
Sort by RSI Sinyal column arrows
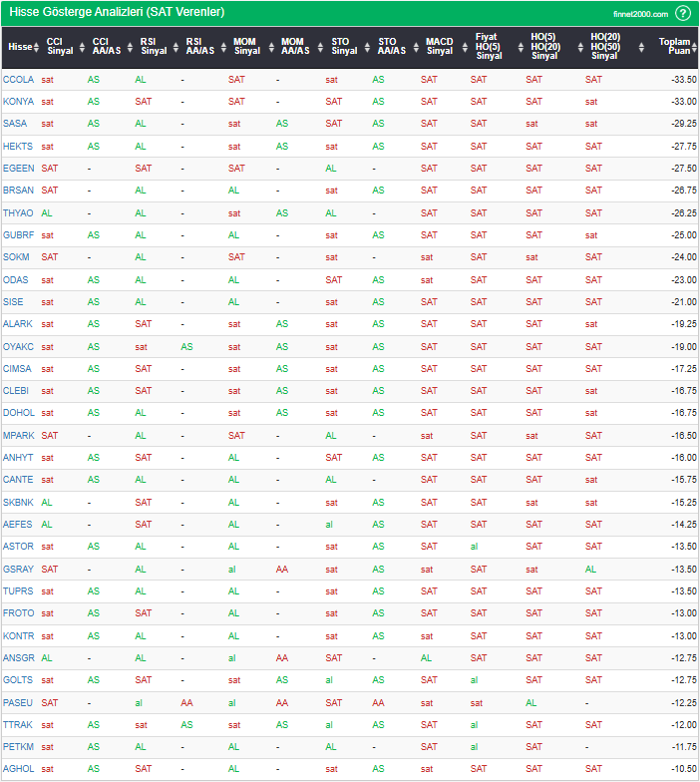(175, 48)
